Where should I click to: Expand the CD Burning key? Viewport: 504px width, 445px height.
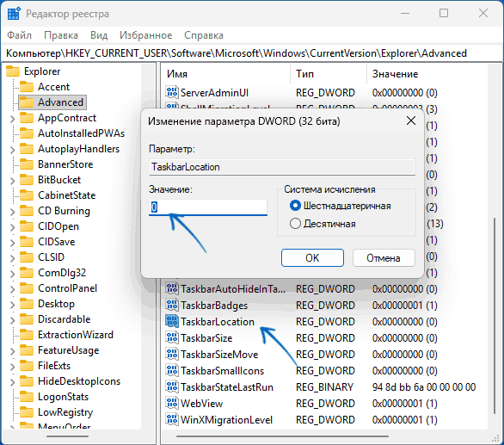[x=12, y=212]
